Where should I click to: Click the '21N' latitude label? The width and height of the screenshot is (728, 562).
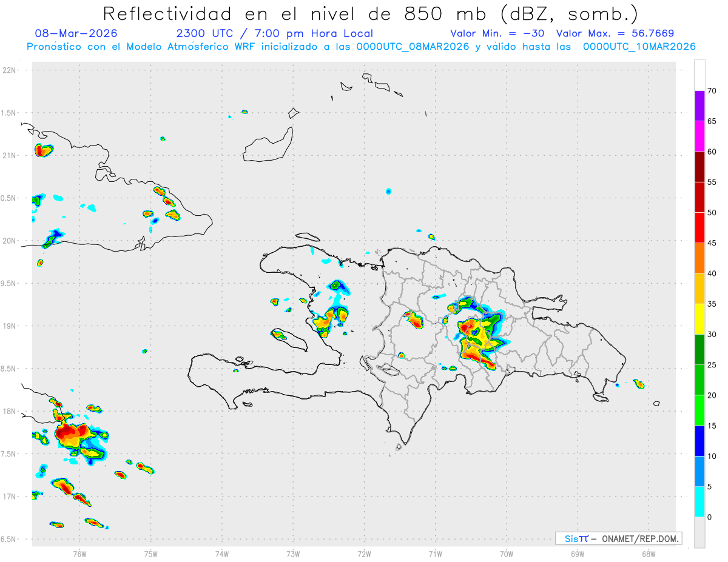click(x=10, y=155)
